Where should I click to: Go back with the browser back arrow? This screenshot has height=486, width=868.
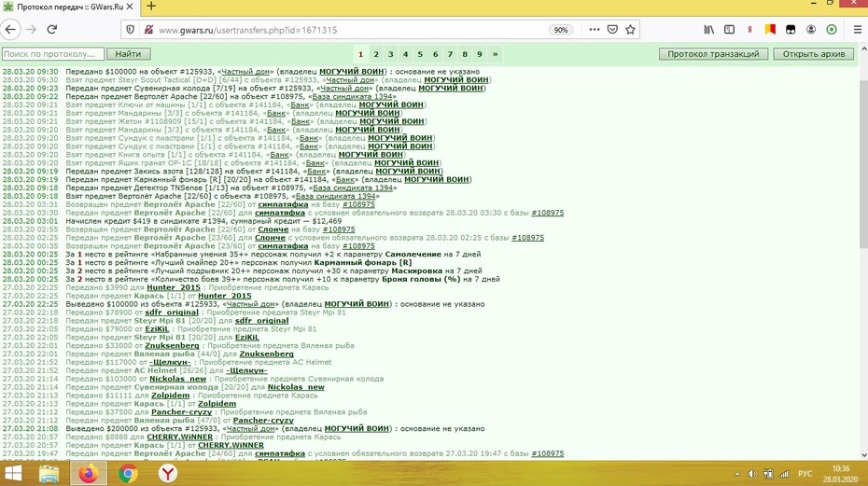point(10,30)
